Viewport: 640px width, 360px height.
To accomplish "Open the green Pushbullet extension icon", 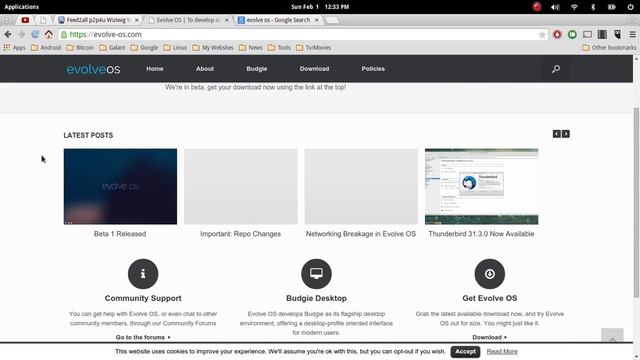I will (572, 35).
